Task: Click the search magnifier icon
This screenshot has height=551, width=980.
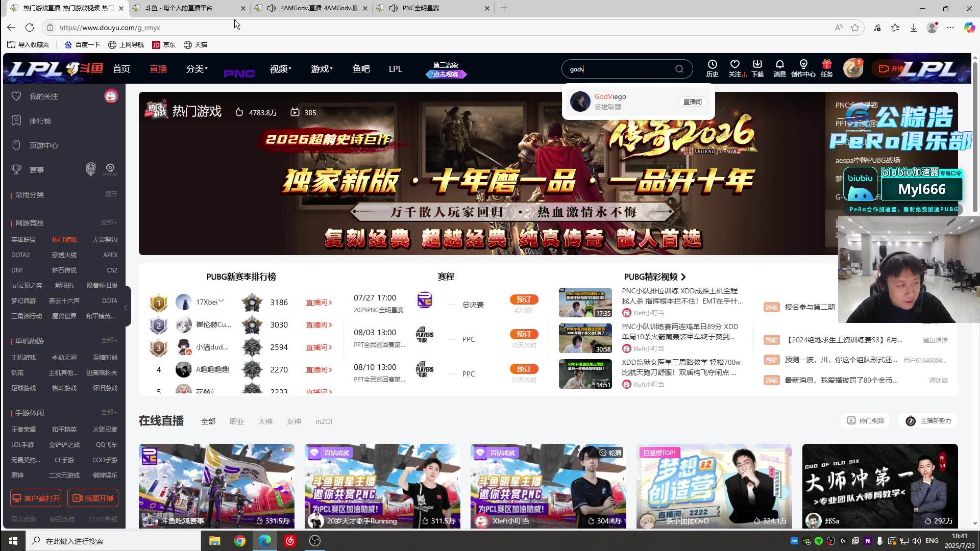Action: [x=679, y=69]
